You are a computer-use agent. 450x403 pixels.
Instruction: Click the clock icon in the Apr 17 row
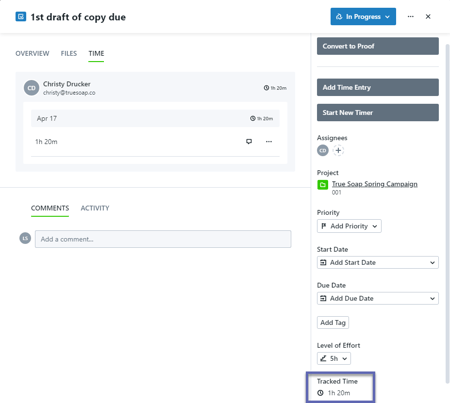(253, 118)
